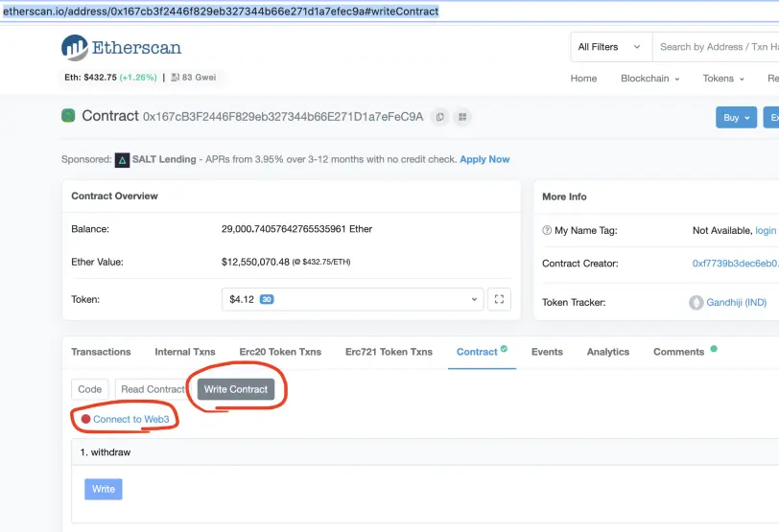Click the Etherscan logo
The height and width of the screenshot is (532, 779).
point(121,48)
